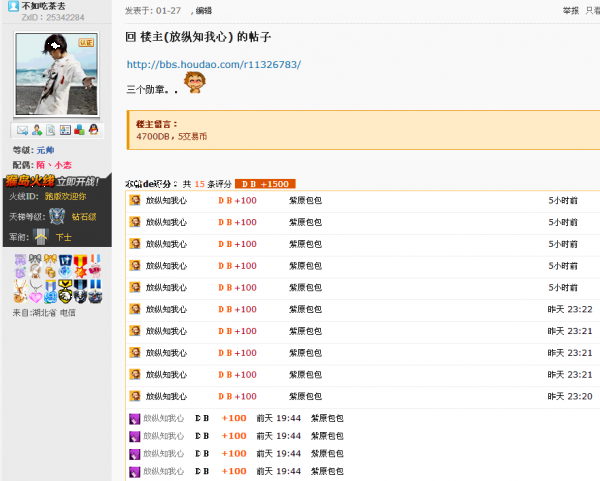600x481 pixels.
Task: Click rater avatar in the 昨天 23:20 row
Action: [x=135, y=396]
